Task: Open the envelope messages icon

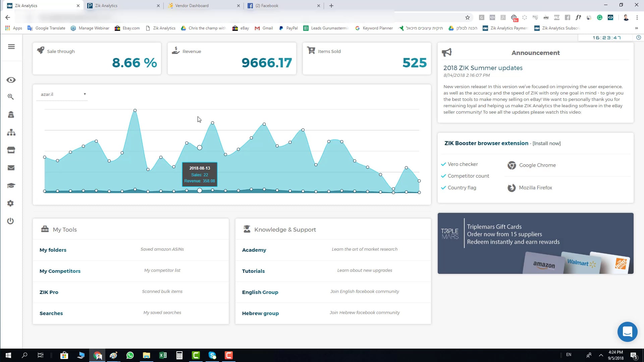Action: point(11,168)
